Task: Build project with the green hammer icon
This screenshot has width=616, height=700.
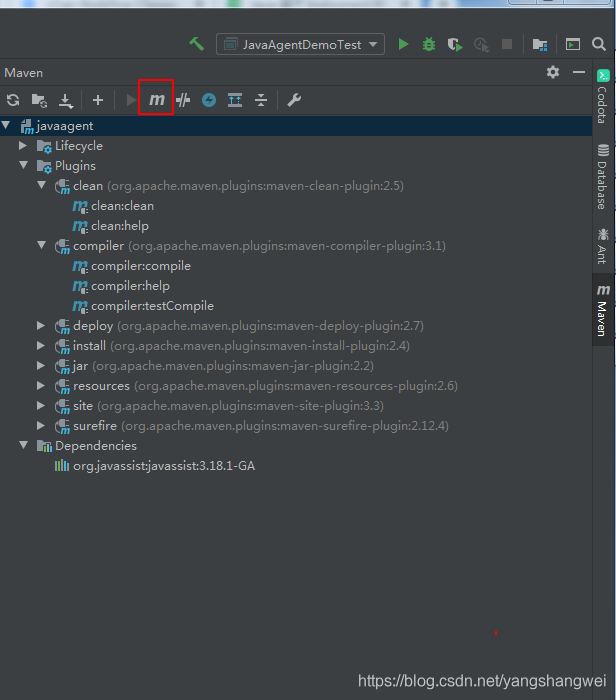Action: [x=196, y=44]
